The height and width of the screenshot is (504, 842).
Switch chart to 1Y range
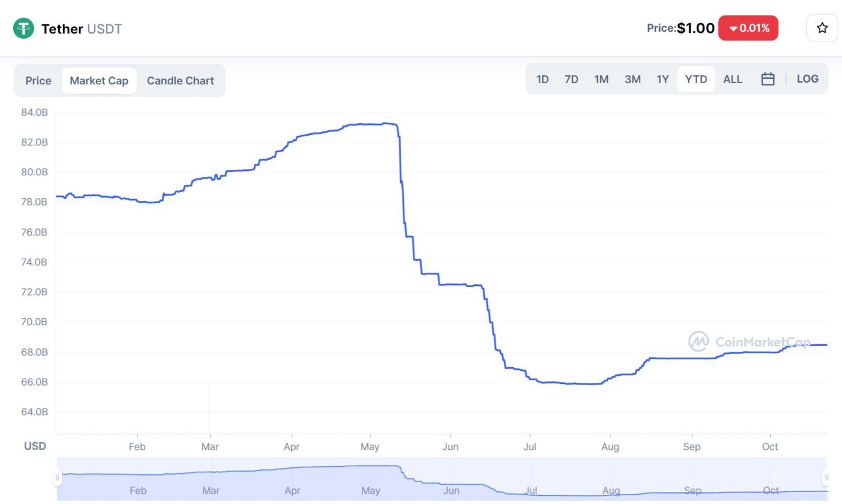pyautogui.click(x=663, y=79)
